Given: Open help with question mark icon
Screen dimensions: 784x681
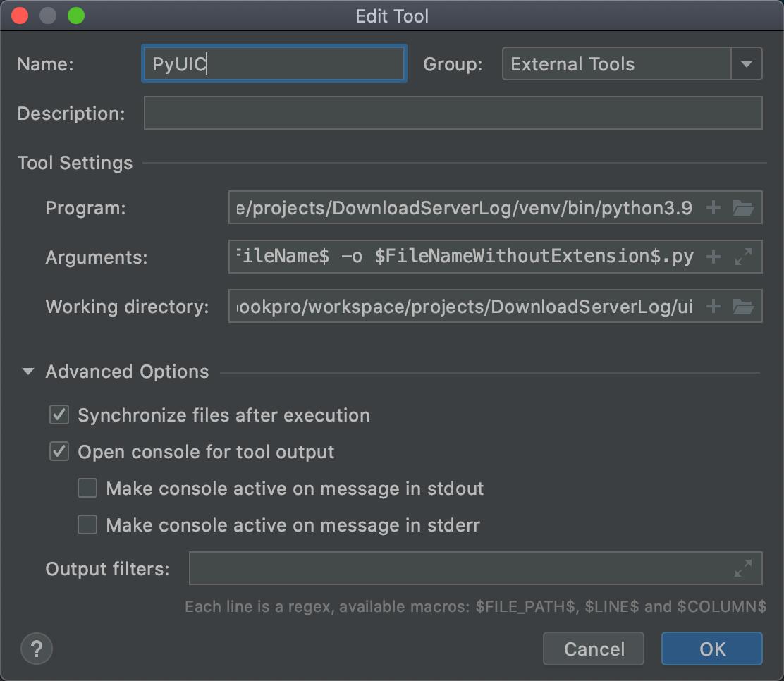Looking at the screenshot, I should point(37,649).
